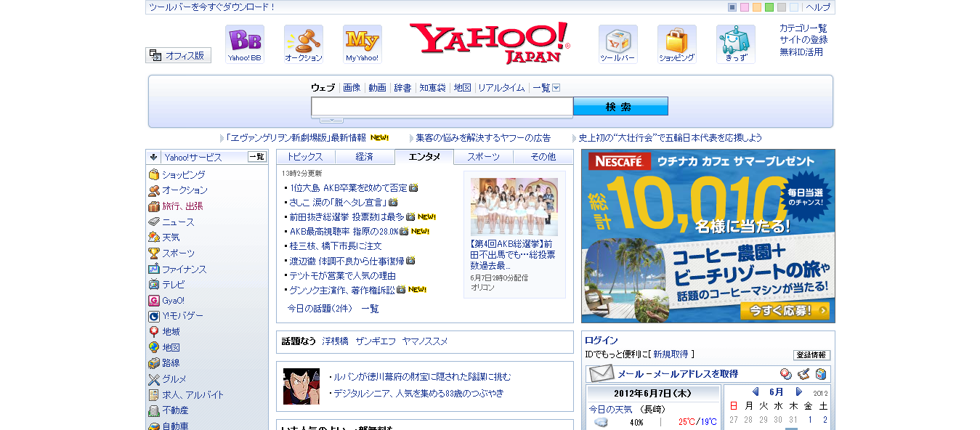The height and width of the screenshot is (430, 980).
Task: Open the Auctions gavel icon
Action: point(304,44)
